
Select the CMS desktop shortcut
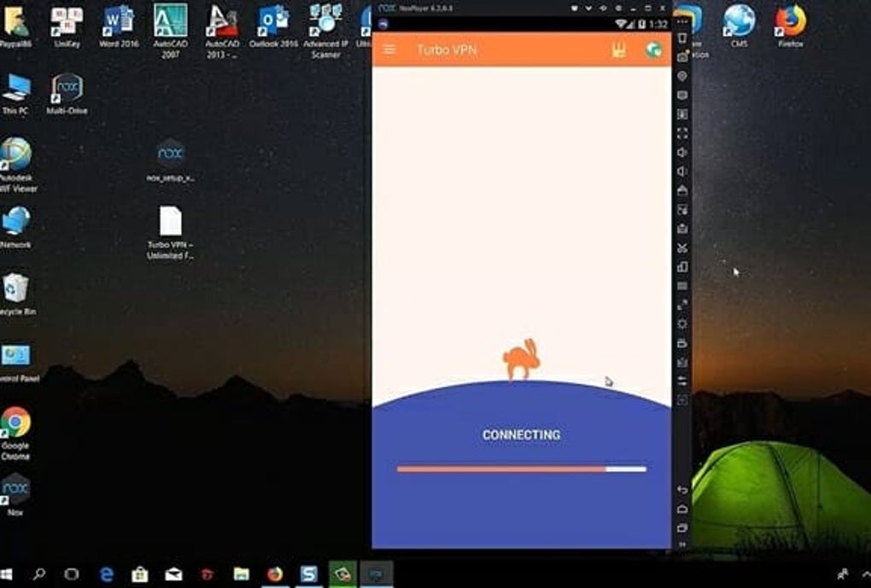[739, 26]
